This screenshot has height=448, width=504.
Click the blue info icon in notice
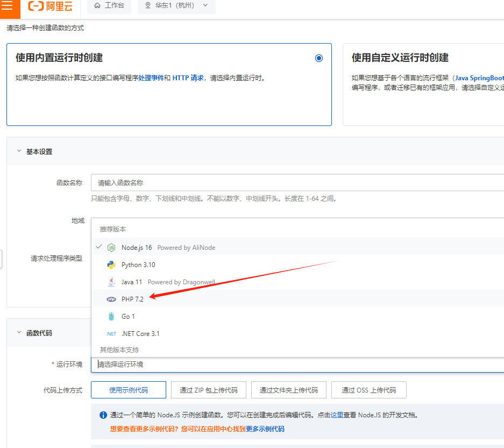(103, 415)
